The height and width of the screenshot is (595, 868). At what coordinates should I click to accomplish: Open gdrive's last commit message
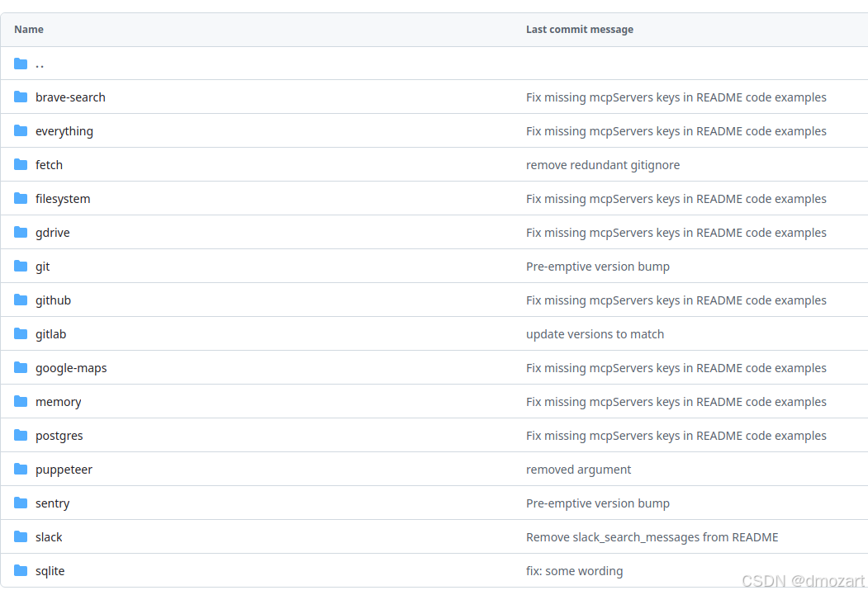point(676,233)
